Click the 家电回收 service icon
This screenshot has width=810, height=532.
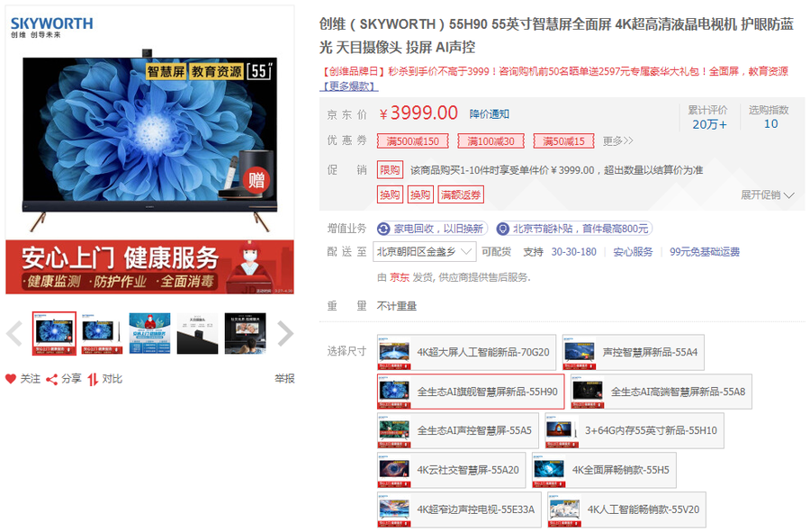coord(384,229)
